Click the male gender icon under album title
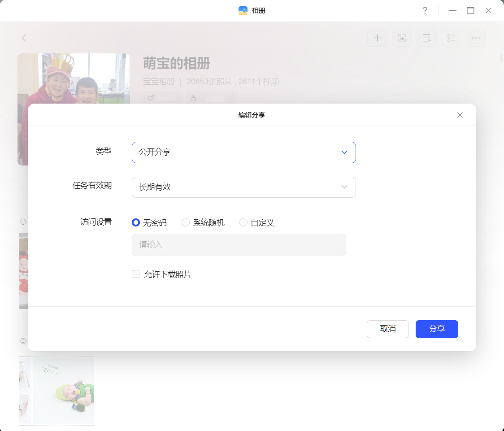 (150, 97)
